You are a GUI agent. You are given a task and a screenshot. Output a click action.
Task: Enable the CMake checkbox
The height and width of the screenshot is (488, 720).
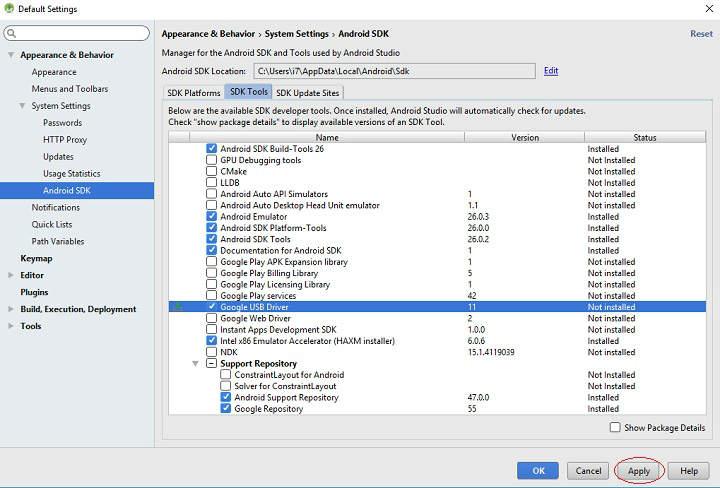point(211,171)
